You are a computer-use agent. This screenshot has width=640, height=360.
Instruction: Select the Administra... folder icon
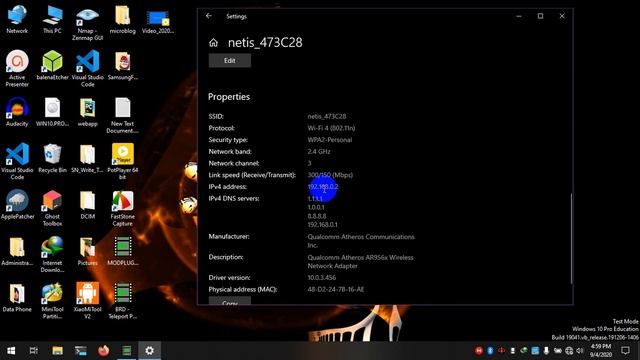pos(17,251)
